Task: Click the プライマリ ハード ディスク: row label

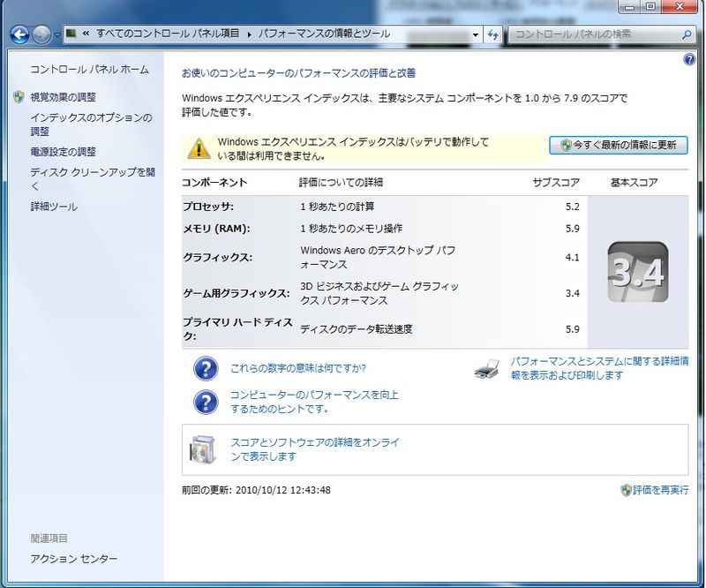Action: point(237,329)
